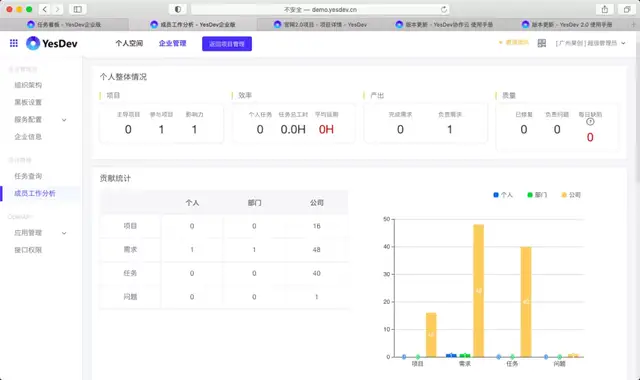Click the 完成需求 label in 产出 card

coord(400,115)
